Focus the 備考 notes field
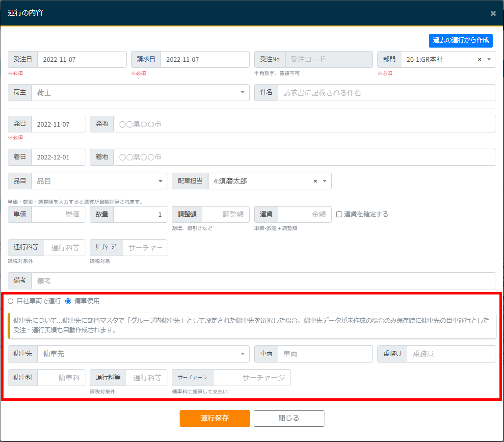 tap(263, 281)
